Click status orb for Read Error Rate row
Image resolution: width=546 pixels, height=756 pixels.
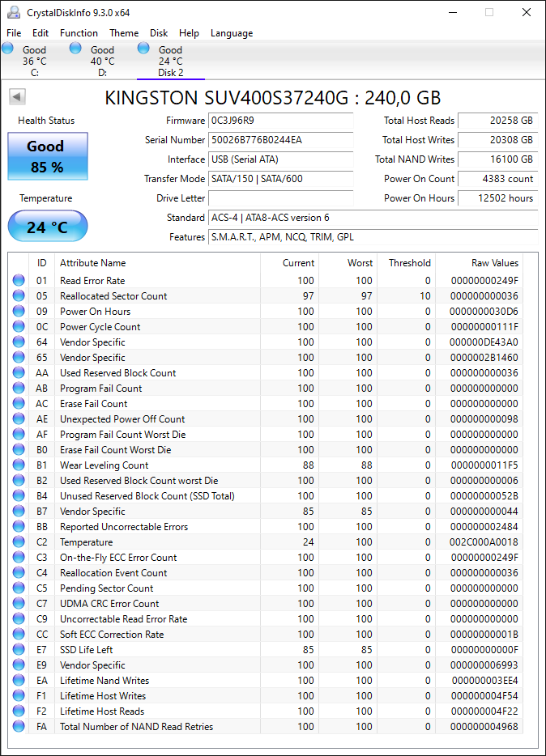coord(19,280)
